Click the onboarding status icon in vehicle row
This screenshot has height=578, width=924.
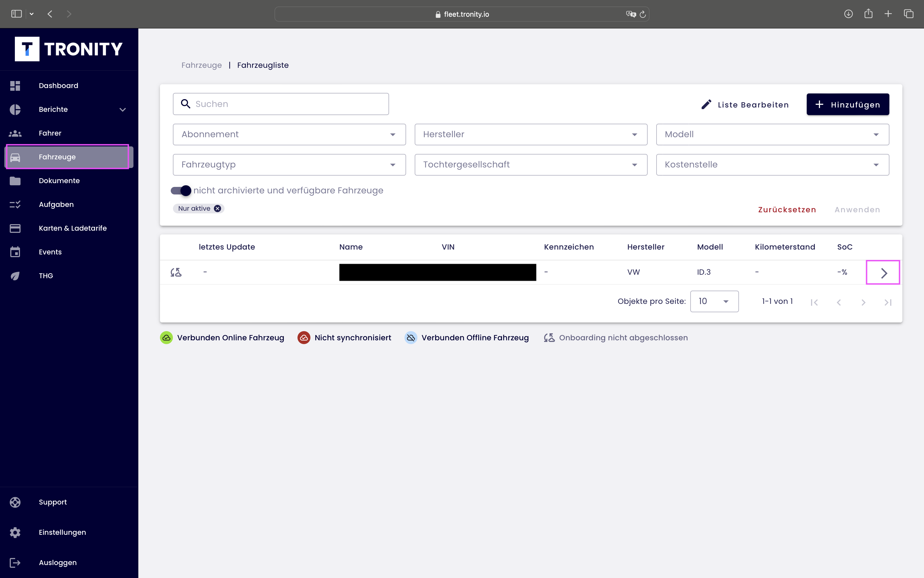176,272
